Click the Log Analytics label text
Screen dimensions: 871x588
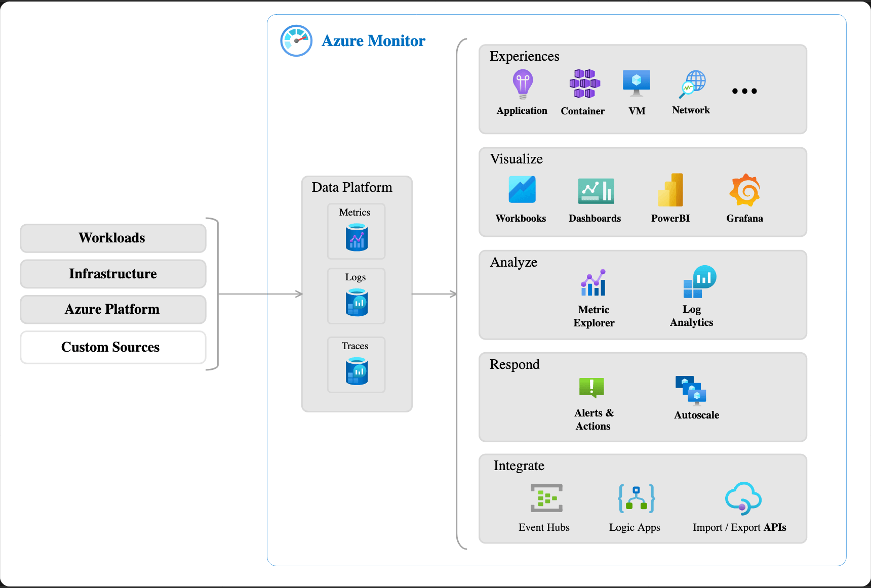pos(691,316)
